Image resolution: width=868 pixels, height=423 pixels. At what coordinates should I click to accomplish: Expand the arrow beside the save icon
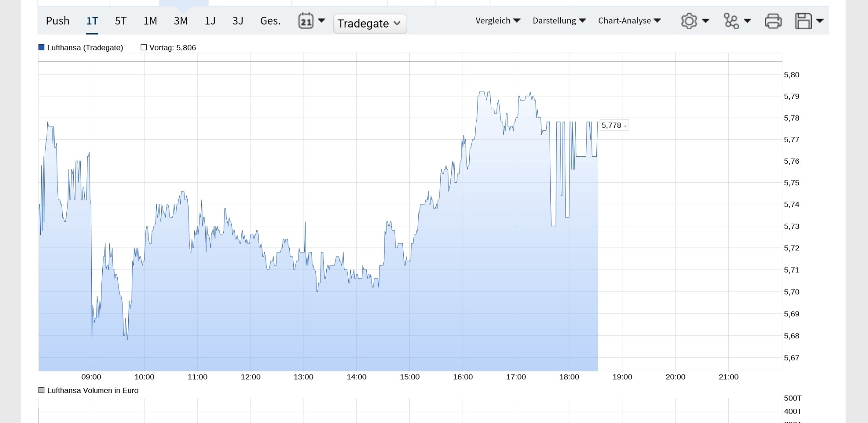pos(820,21)
